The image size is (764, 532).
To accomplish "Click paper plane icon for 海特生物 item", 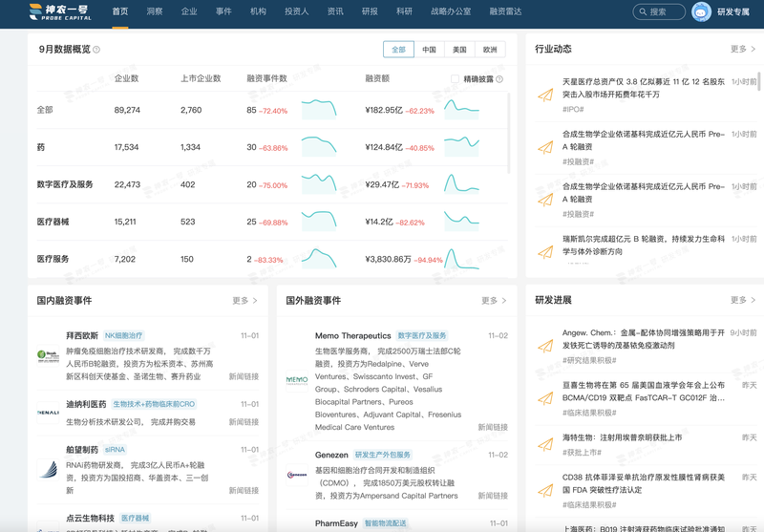I will (x=545, y=444).
